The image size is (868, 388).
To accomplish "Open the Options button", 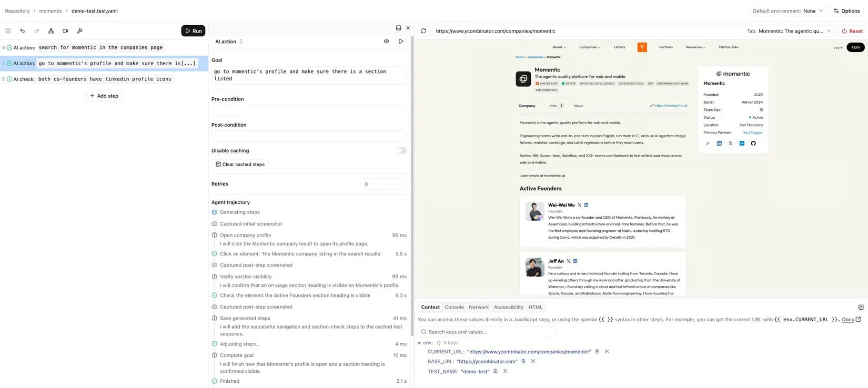I will pyautogui.click(x=847, y=11).
